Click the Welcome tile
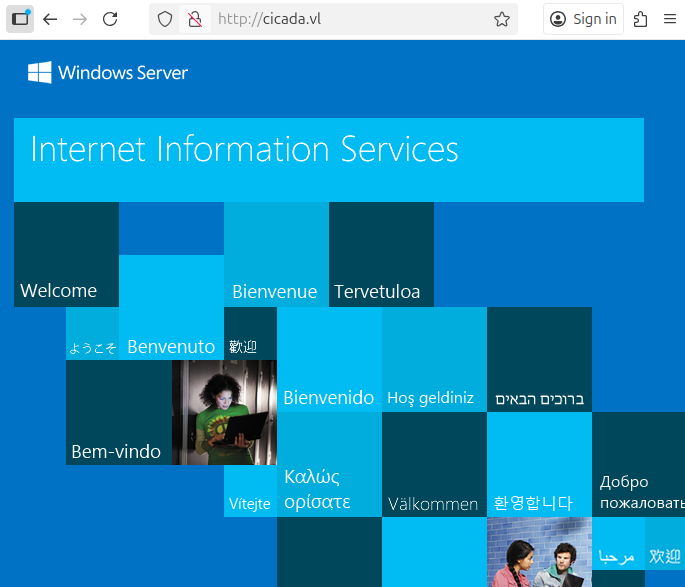 coord(66,255)
